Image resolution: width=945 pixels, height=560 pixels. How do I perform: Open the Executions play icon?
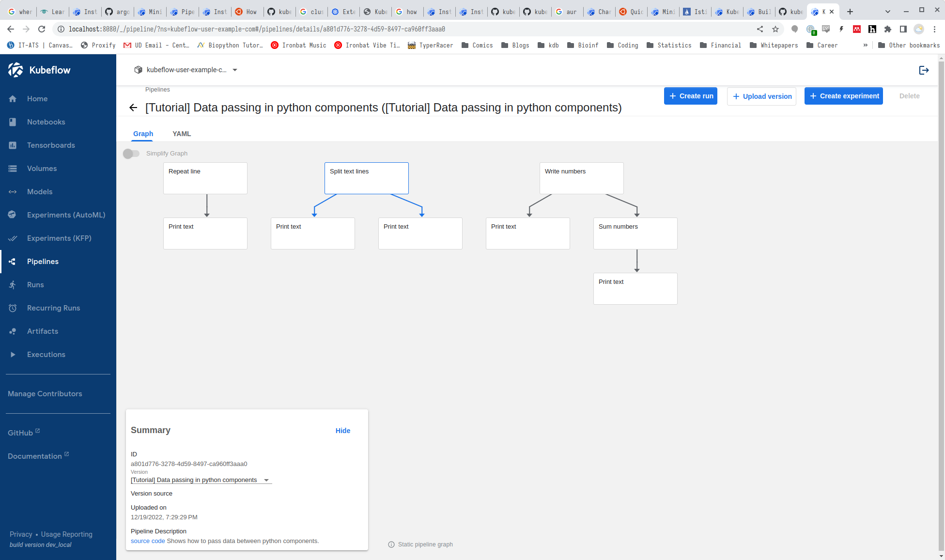point(13,355)
